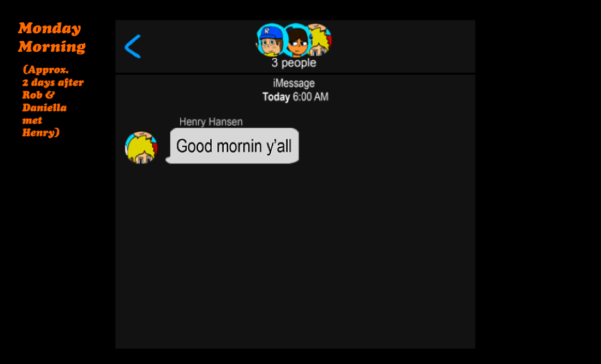601x364 pixels.
Task: Click the bold 'Today' word in timestamp
Action: pos(276,97)
